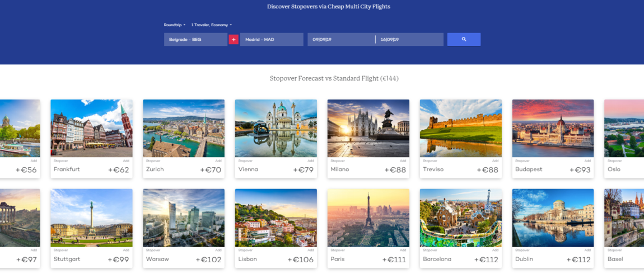Click the Discover Stopovers via Cheap Multi City Flights title
Viewport: 644px width, 274px height.
click(329, 7)
